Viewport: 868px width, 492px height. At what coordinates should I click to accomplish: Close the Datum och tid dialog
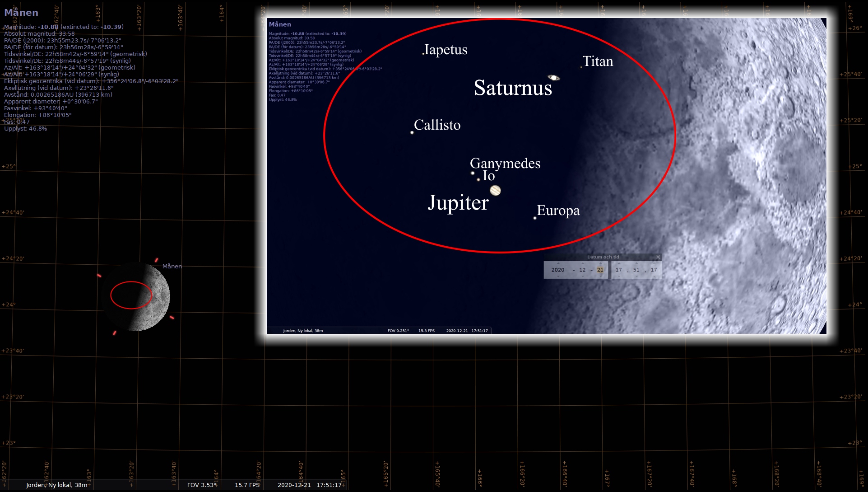pos(658,257)
